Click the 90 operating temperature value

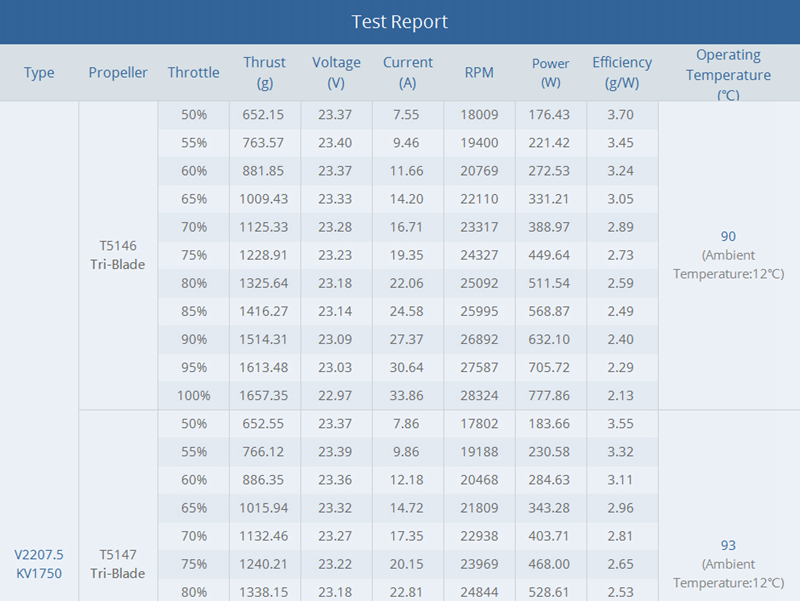pos(728,237)
